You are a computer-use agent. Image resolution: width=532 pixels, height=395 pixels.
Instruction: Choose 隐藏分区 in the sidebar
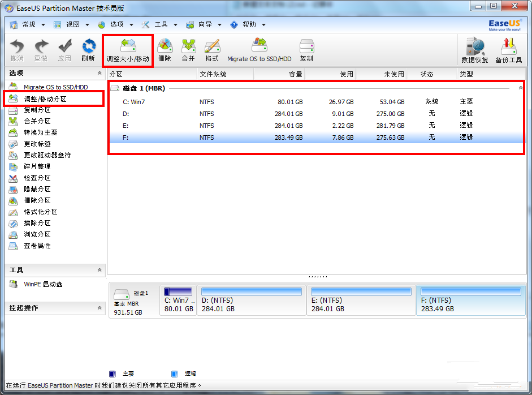[30, 189]
